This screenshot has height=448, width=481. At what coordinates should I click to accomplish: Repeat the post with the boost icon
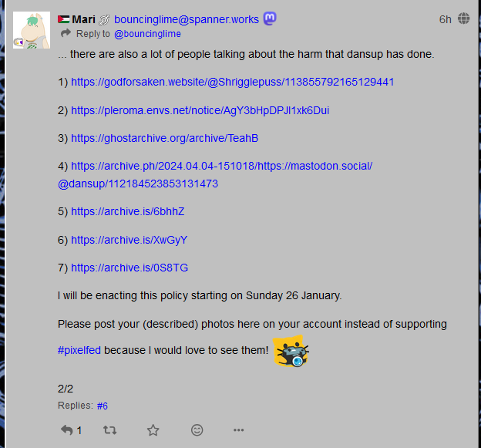[x=109, y=430]
